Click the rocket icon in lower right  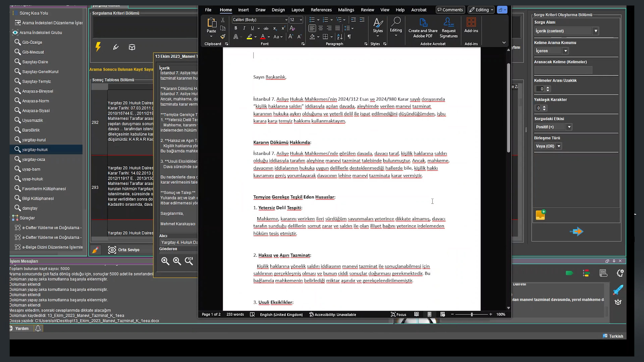[618, 290]
